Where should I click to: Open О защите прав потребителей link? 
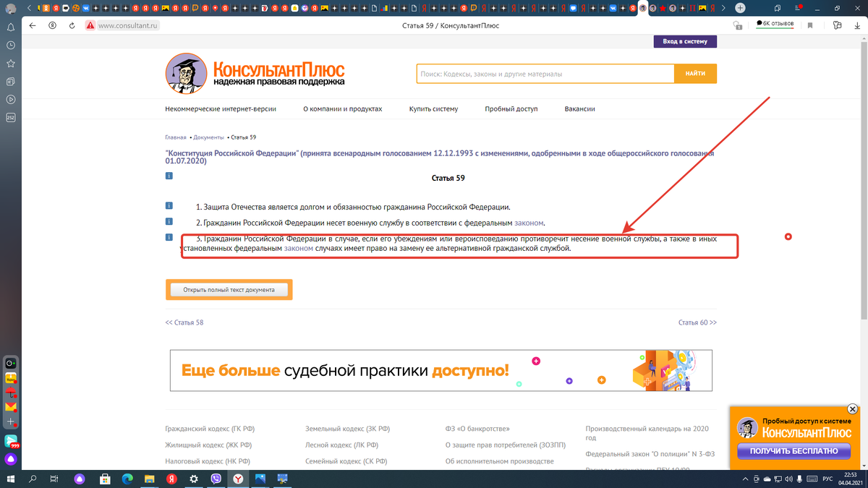pyautogui.click(x=505, y=445)
